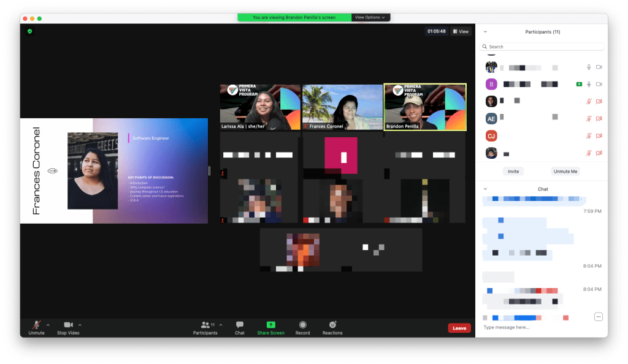This screenshot has height=364, width=628.
Task: Toggle the Unmute microphone button
Action: pos(36,325)
